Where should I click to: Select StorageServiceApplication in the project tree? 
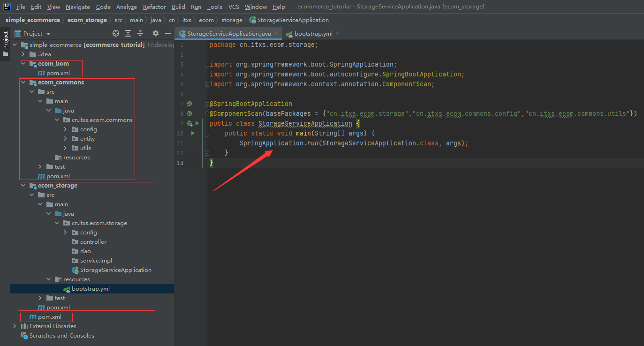(x=115, y=270)
